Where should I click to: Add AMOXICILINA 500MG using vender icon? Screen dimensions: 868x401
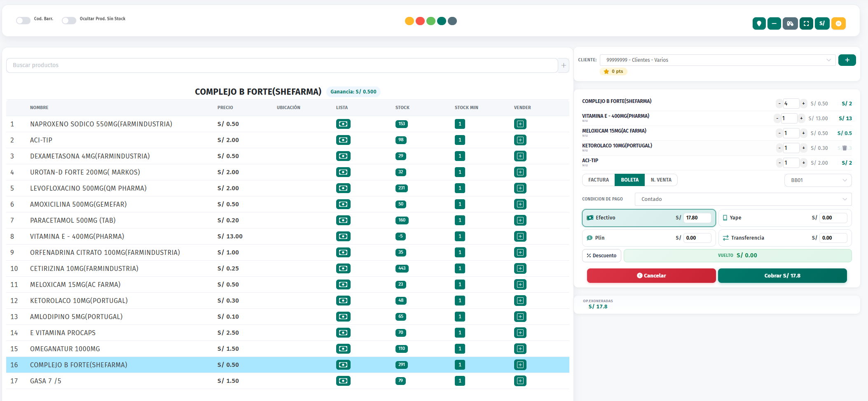pyautogui.click(x=520, y=204)
